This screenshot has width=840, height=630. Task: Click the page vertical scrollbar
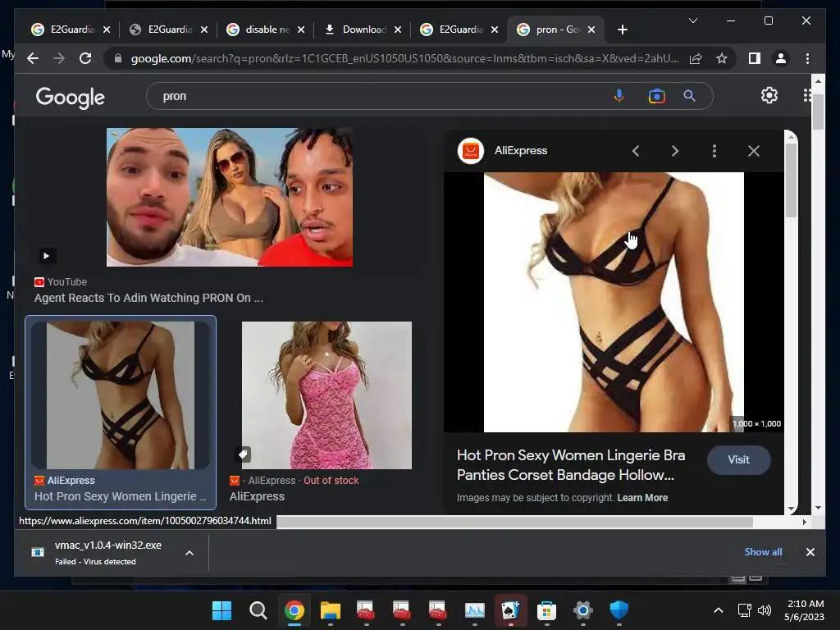(818, 112)
